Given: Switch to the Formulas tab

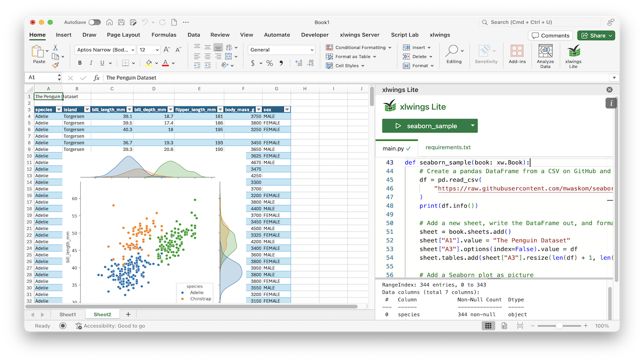Looking at the screenshot, I should tap(164, 35).
